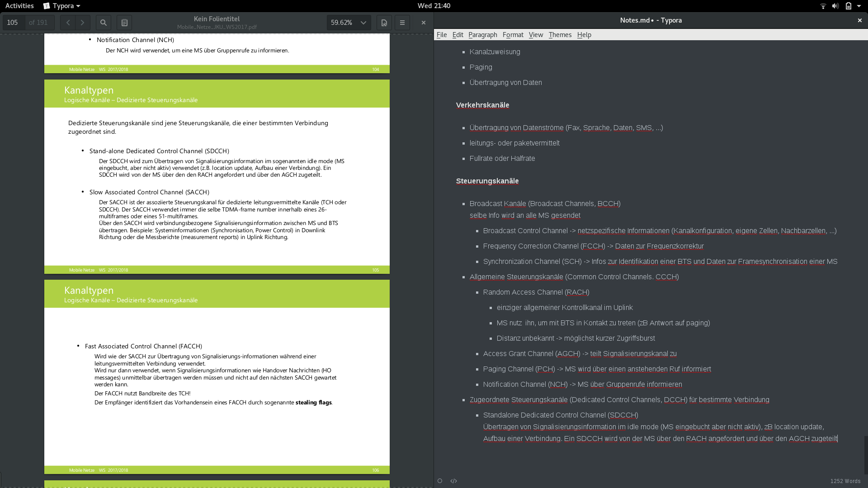868x488 pixels.
Task: Open the Typora application menu in top bar
Action: [62, 6]
